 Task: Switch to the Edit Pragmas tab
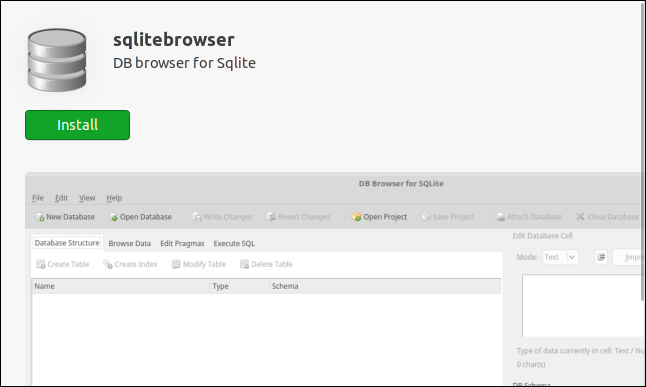pos(182,244)
